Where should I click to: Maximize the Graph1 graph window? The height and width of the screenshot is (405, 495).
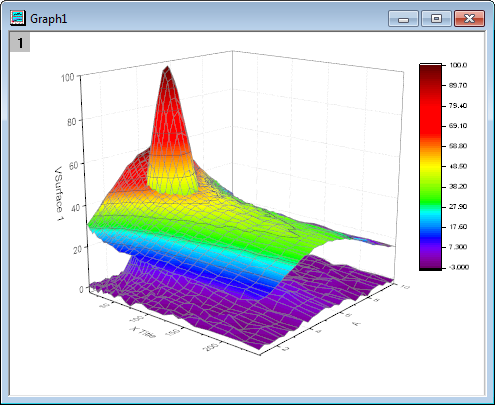(436, 18)
